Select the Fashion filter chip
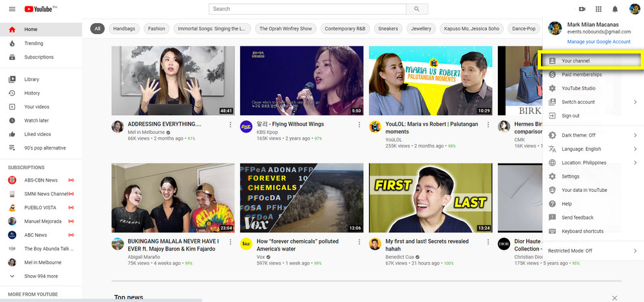644x302 pixels. point(156,29)
